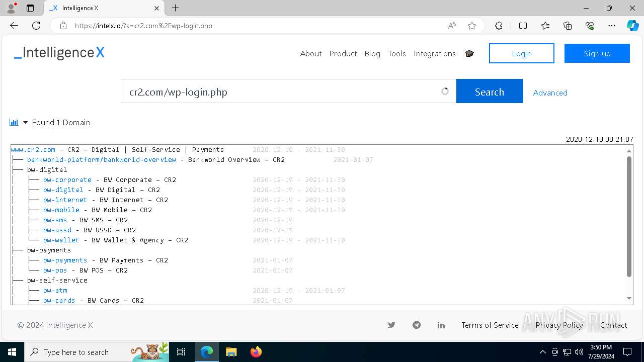The width and height of the screenshot is (644, 362).
Task: Visit Intelligence X Telegram channel
Action: [417, 325]
